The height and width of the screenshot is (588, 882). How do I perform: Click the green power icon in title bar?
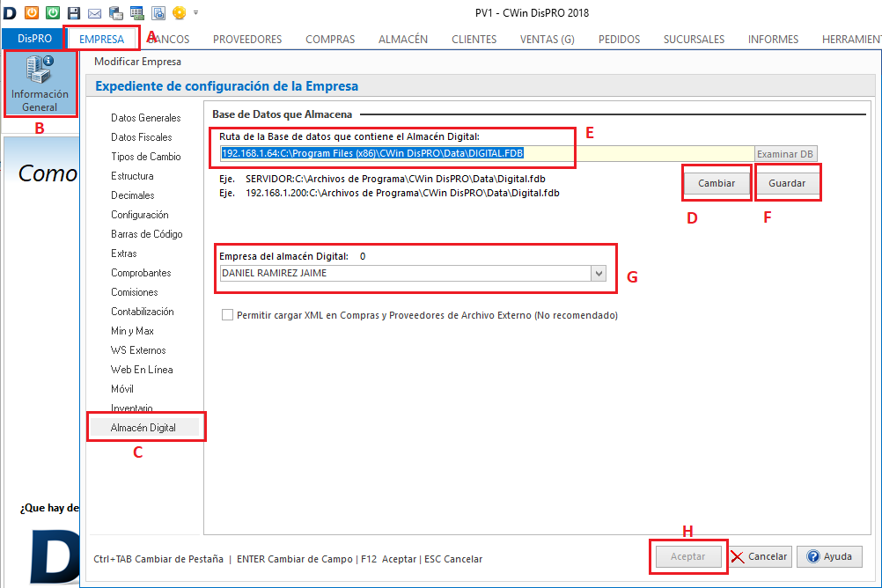point(52,12)
